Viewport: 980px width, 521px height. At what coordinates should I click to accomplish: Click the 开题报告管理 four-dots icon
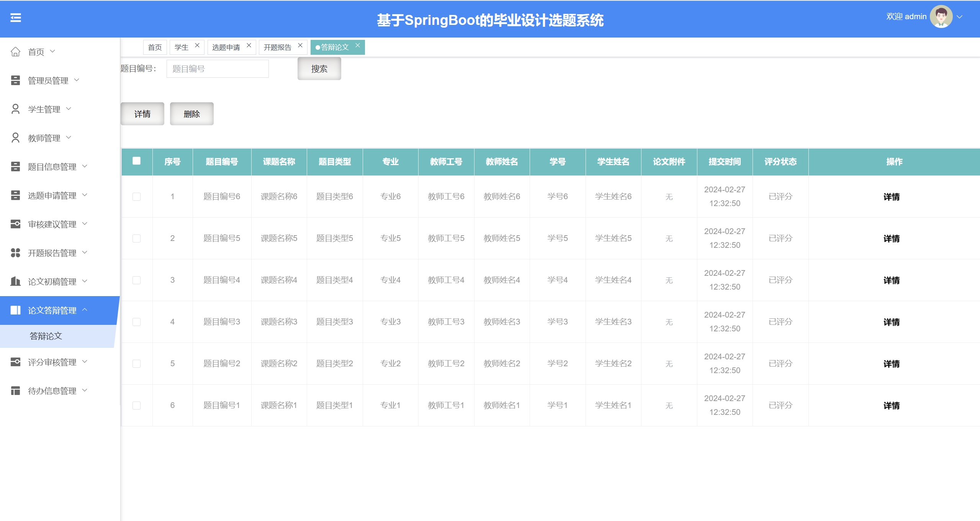[15, 253]
